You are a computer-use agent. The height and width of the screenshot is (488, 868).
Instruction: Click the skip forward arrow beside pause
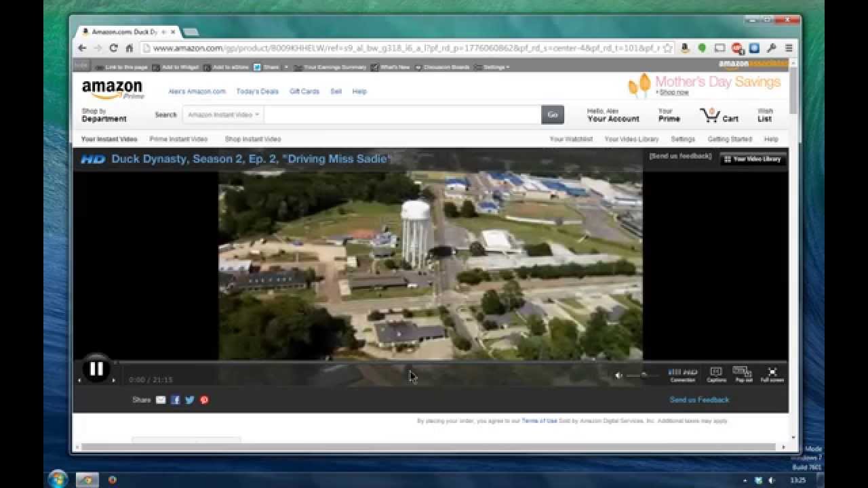113,380
